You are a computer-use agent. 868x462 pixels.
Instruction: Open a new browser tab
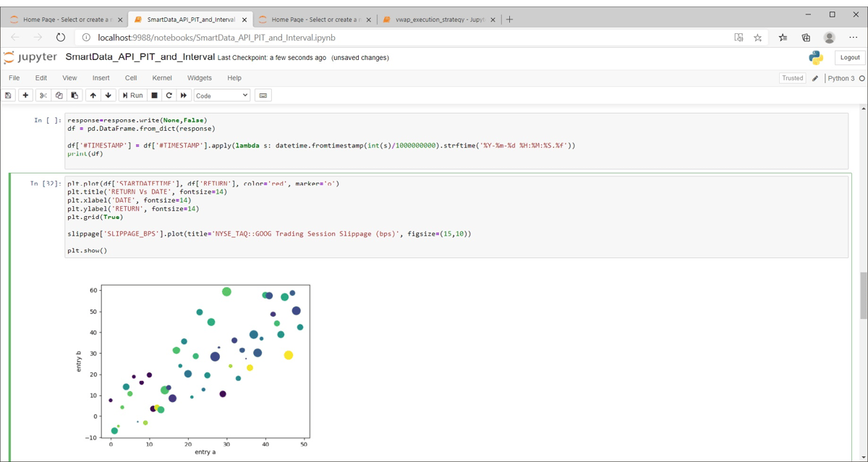click(509, 20)
